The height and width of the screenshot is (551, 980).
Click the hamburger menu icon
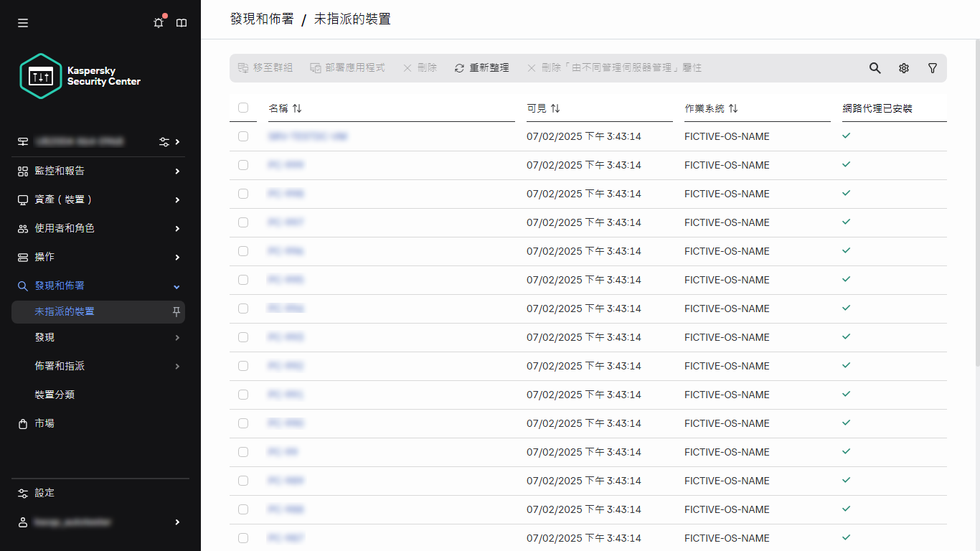[x=22, y=22]
